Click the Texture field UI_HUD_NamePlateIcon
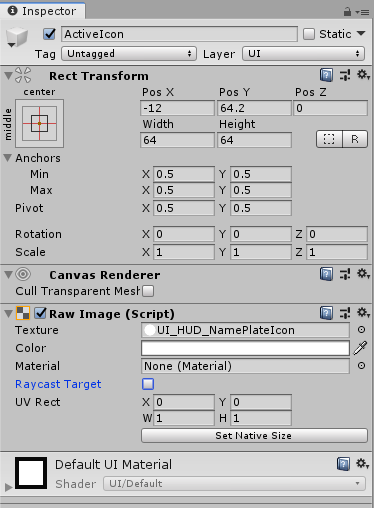This screenshot has width=374, height=508. click(245, 330)
